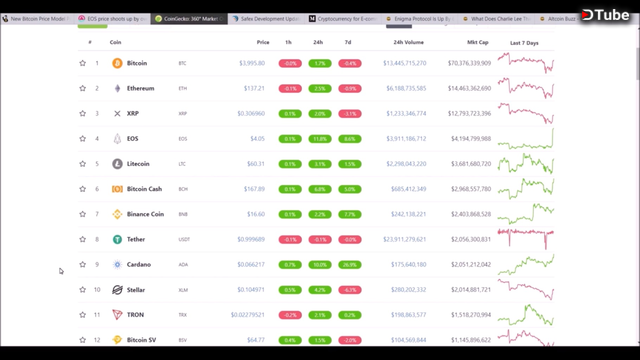This screenshot has width=640, height=360.
Task: Click Litecoin price $60.31
Action: 256,164
